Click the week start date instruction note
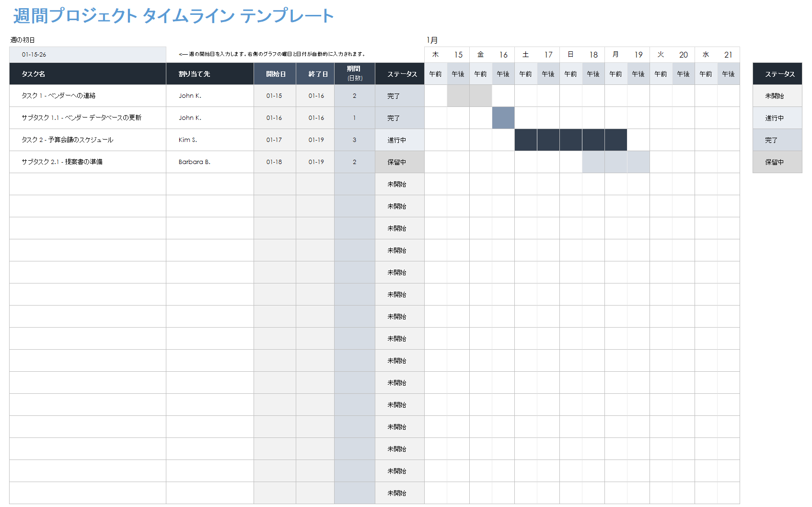Image resolution: width=812 pixels, height=507 pixels. pyautogui.click(x=272, y=54)
